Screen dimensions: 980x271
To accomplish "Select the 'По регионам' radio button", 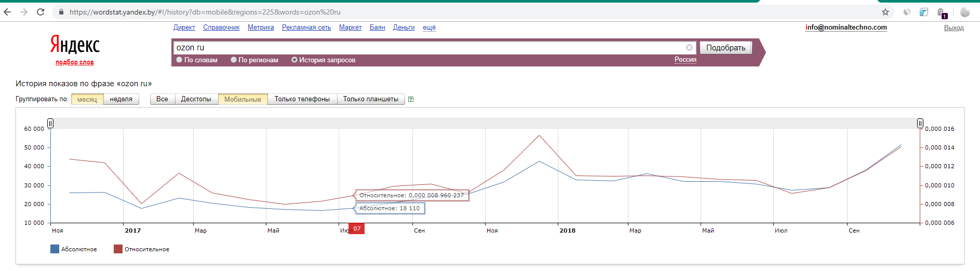I will (x=234, y=60).
